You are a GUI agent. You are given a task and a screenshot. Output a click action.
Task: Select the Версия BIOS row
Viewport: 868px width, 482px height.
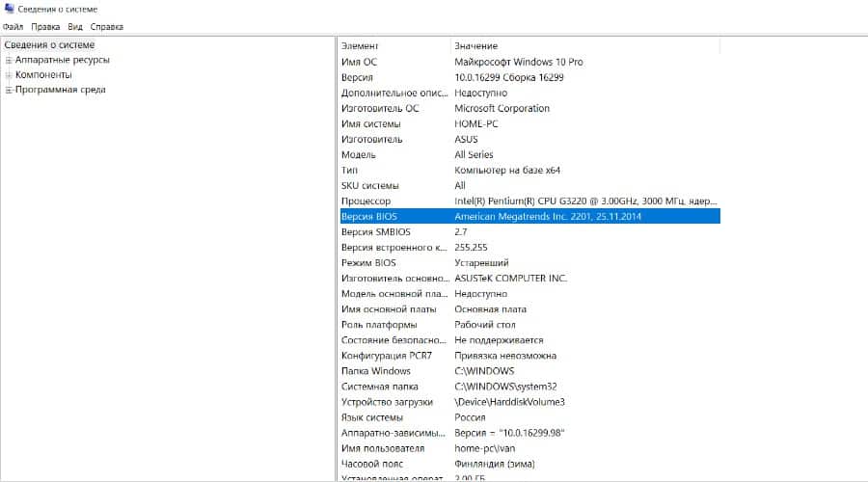(370, 217)
